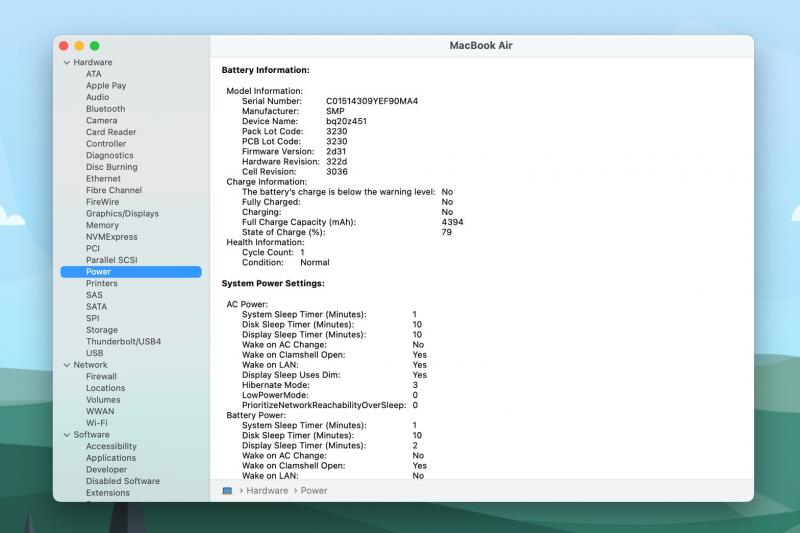The height and width of the screenshot is (533, 800).
Task: Open the Volumes entry
Action: pos(103,400)
